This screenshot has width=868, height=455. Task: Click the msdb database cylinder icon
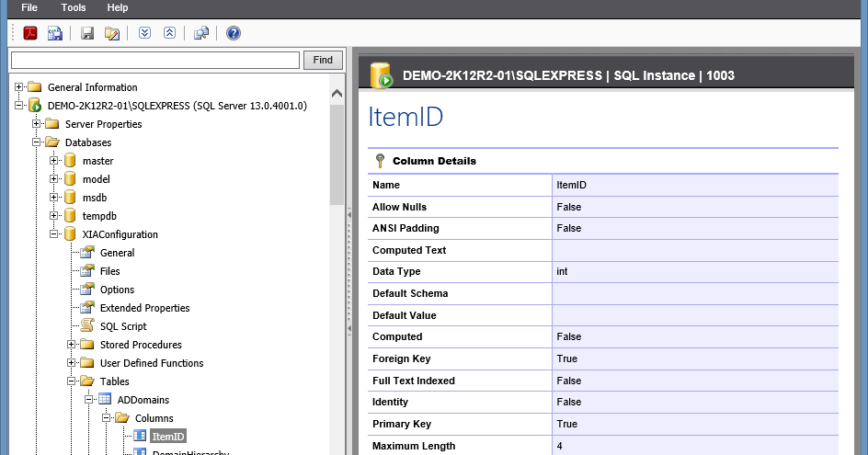click(x=70, y=197)
